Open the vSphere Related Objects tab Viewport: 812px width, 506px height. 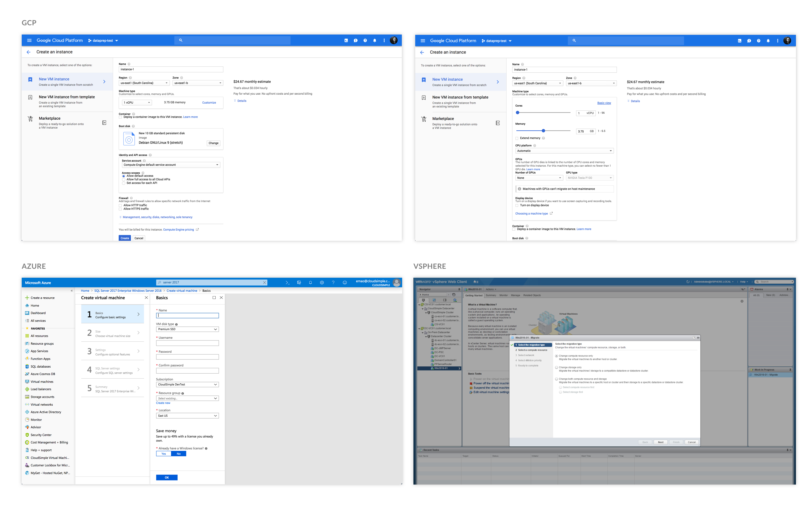click(532, 296)
